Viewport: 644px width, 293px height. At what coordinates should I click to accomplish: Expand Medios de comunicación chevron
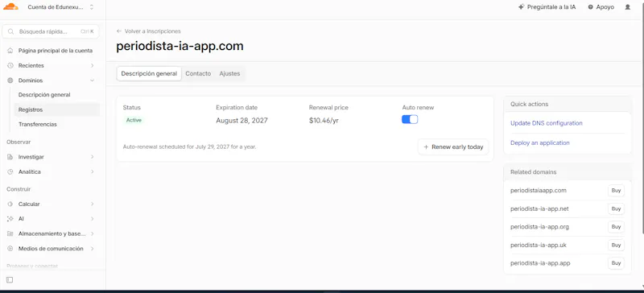coord(92,249)
